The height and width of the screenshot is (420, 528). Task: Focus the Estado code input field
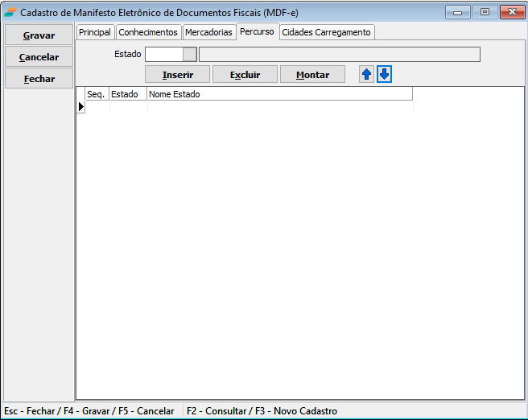pos(163,54)
